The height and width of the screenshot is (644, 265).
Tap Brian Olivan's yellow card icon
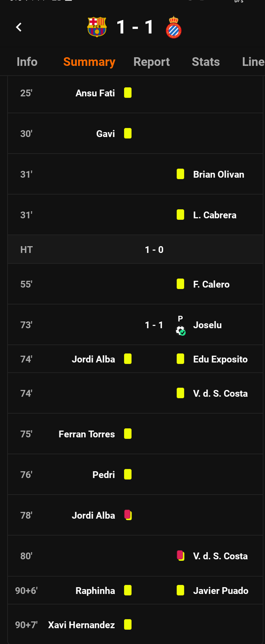(180, 174)
